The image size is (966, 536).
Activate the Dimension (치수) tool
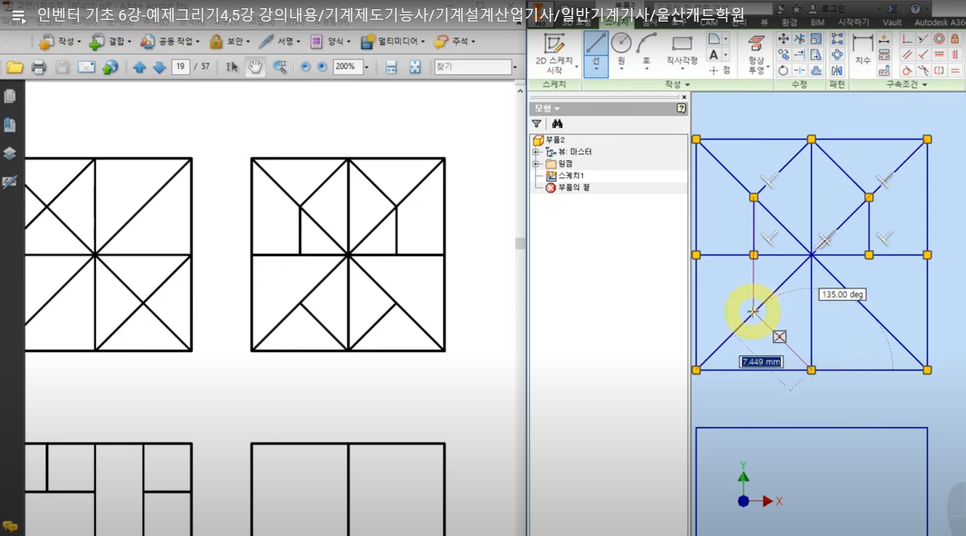click(x=862, y=50)
